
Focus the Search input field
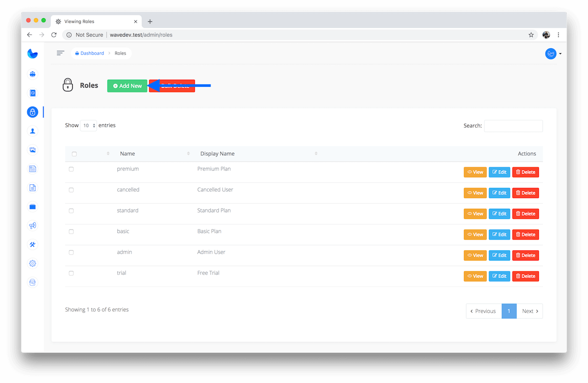click(513, 126)
